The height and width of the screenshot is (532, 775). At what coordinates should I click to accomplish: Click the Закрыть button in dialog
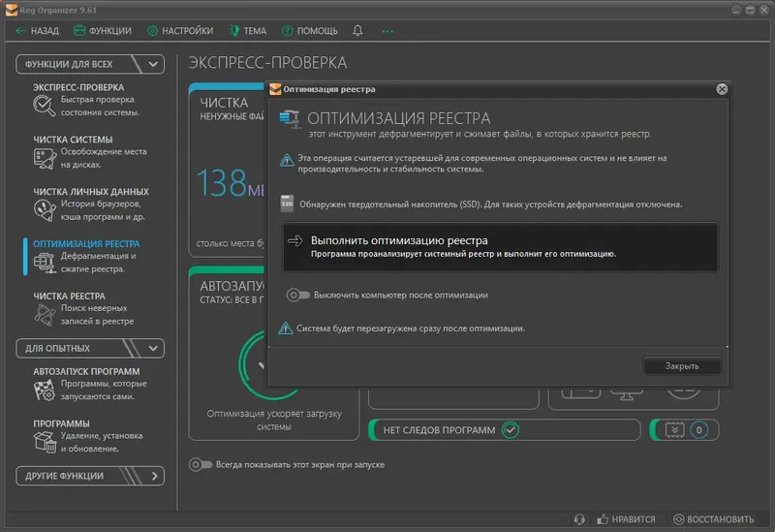pos(682,366)
